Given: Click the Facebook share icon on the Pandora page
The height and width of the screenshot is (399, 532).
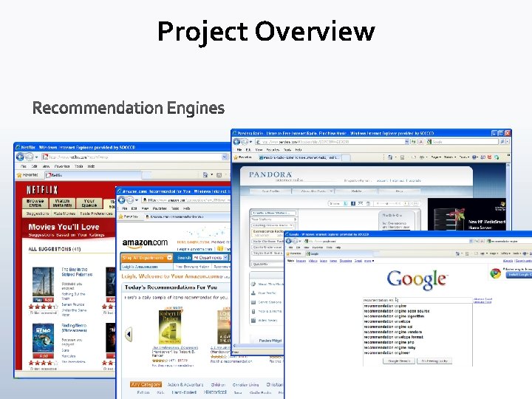Looking at the screenshot, I should point(353,204).
